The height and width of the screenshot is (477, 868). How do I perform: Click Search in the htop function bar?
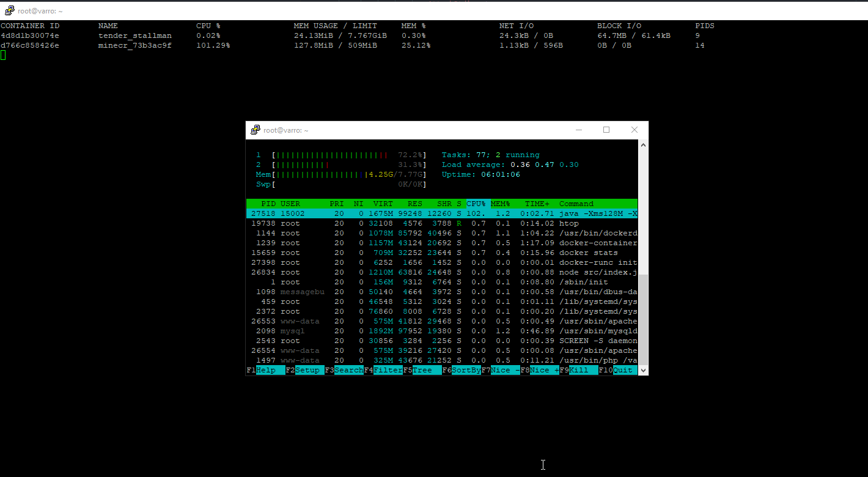click(347, 371)
